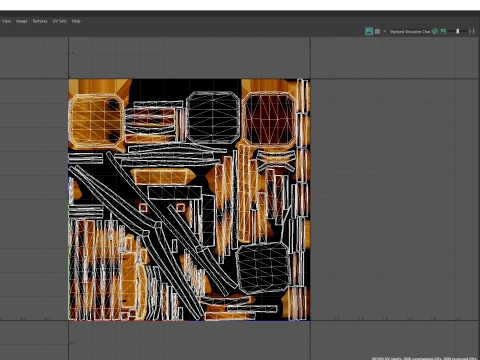Viewport: 480px width, 360px height.
Task: Open the Image menu
Action: pyautogui.click(x=22, y=21)
